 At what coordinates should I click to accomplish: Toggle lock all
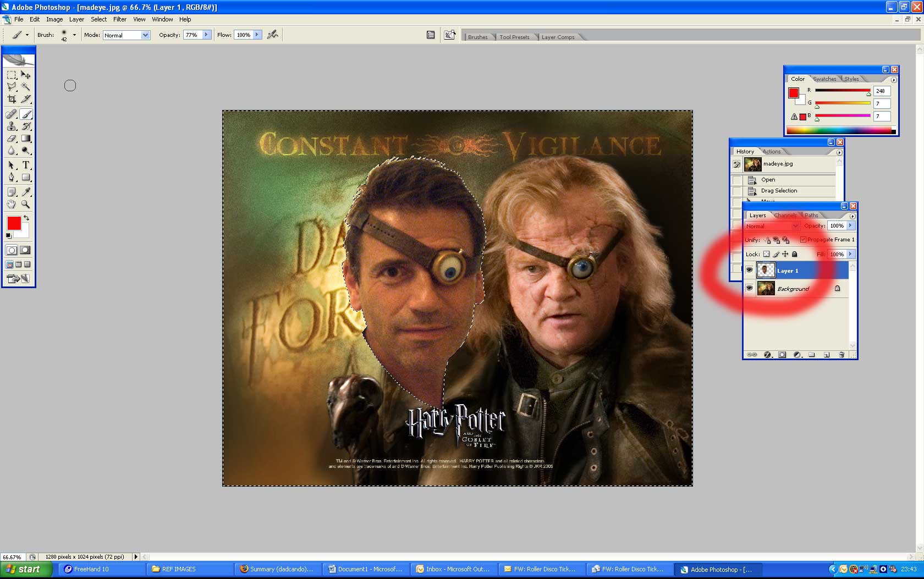point(794,254)
